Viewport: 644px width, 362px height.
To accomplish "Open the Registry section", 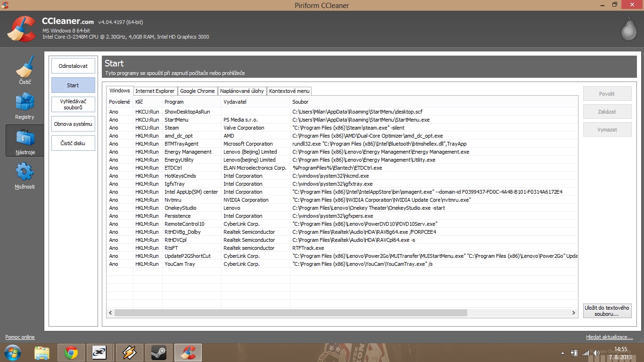I will (x=25, y=105).
